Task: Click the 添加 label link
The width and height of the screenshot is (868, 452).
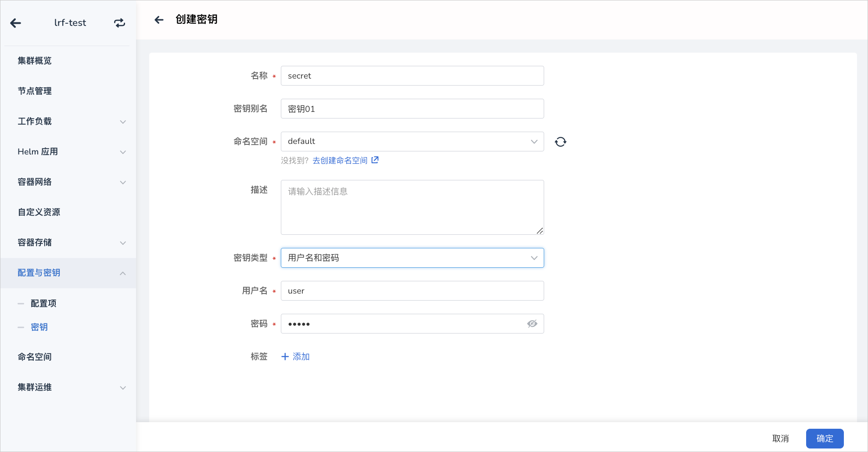Action: click(301, 357)
